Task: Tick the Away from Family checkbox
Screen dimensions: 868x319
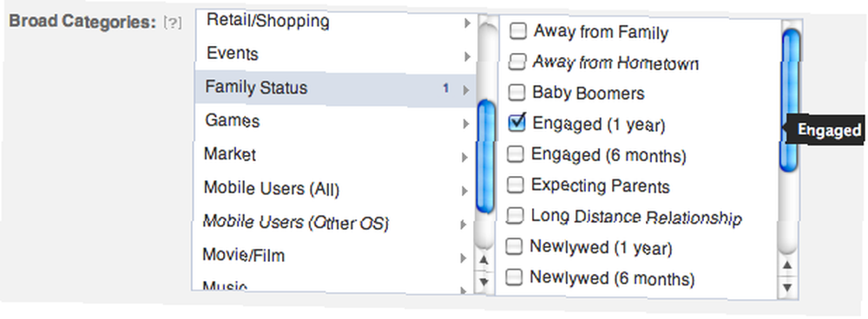Action: tap(518, 31)
